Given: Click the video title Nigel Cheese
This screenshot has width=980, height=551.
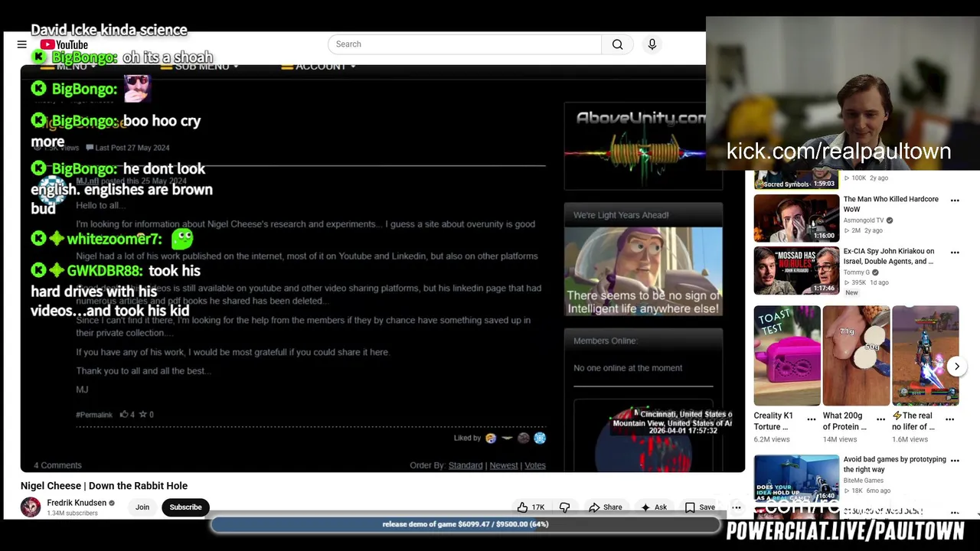Looking at the screenshot, I should (104, 486).
